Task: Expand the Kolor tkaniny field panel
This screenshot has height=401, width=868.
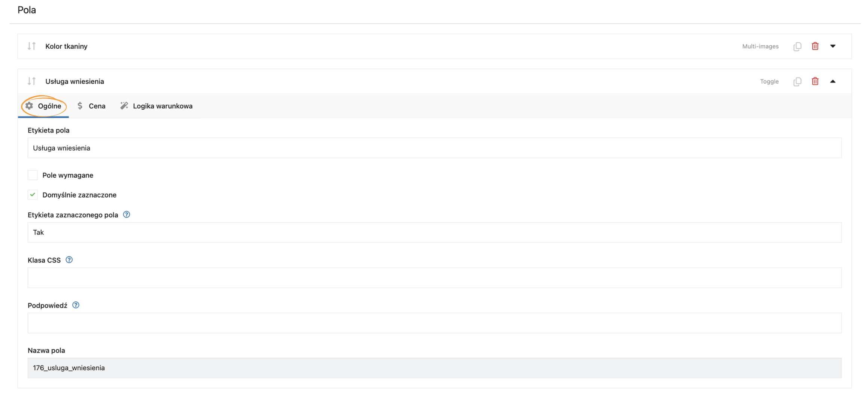Action: 833,46
